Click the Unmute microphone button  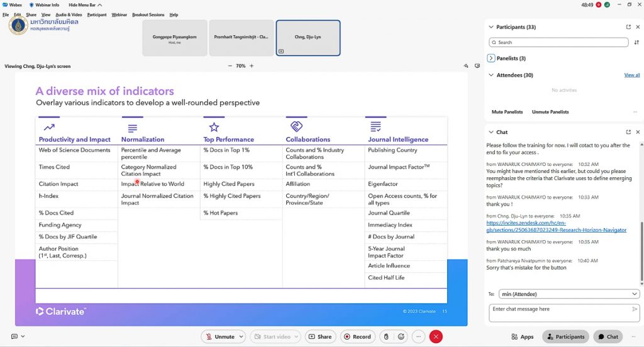click(x=219, y=336)
